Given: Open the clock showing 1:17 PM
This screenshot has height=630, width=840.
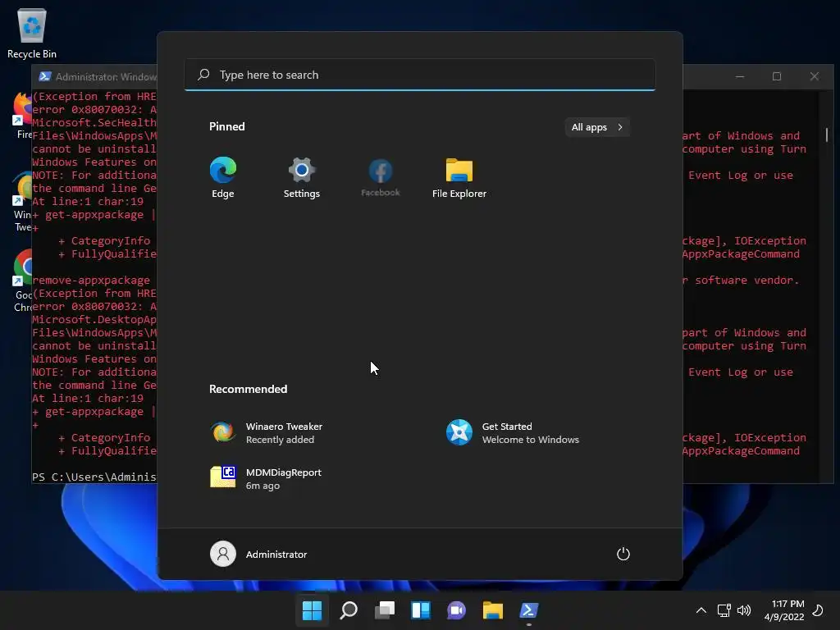Looking at the screenshot, I should pos(784,610).
